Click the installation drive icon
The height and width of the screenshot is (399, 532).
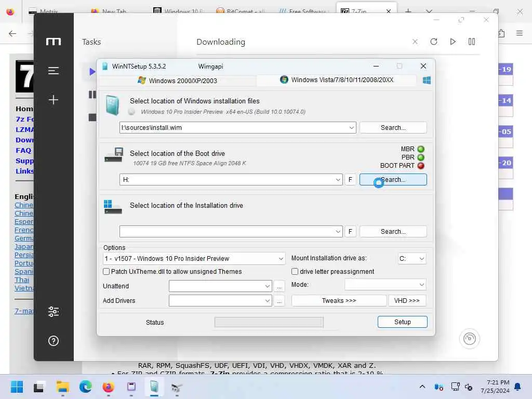click(x=113, y=207)
